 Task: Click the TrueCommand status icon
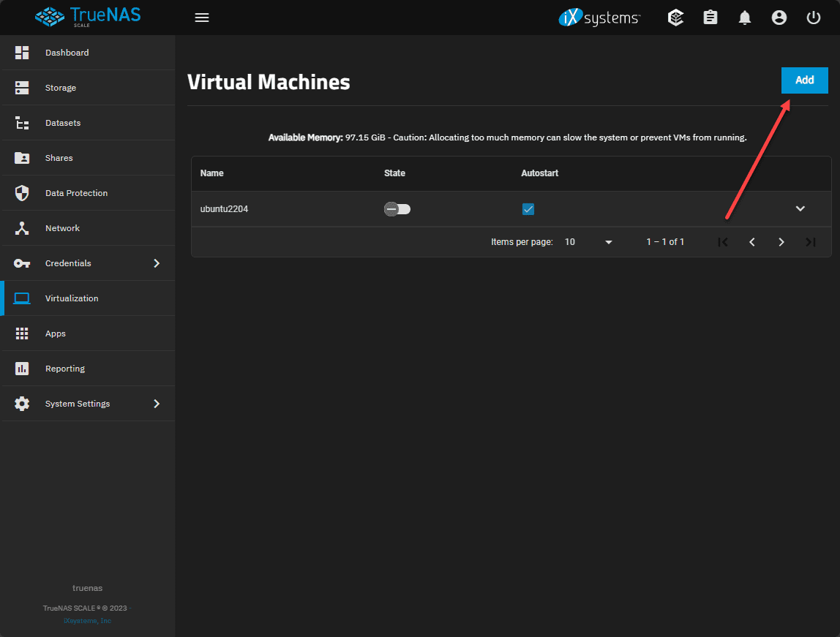676,18
